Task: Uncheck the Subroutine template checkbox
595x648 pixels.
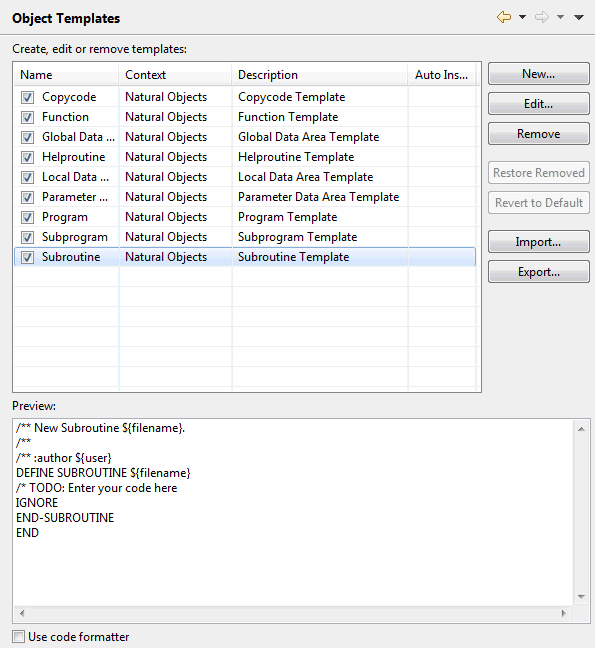Action: click(27, 257)
